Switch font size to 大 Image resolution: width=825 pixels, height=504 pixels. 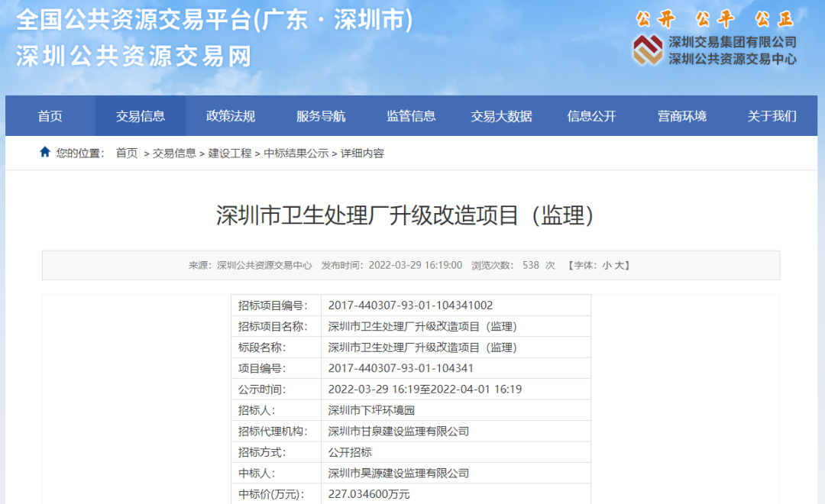[x=618, y=265]
